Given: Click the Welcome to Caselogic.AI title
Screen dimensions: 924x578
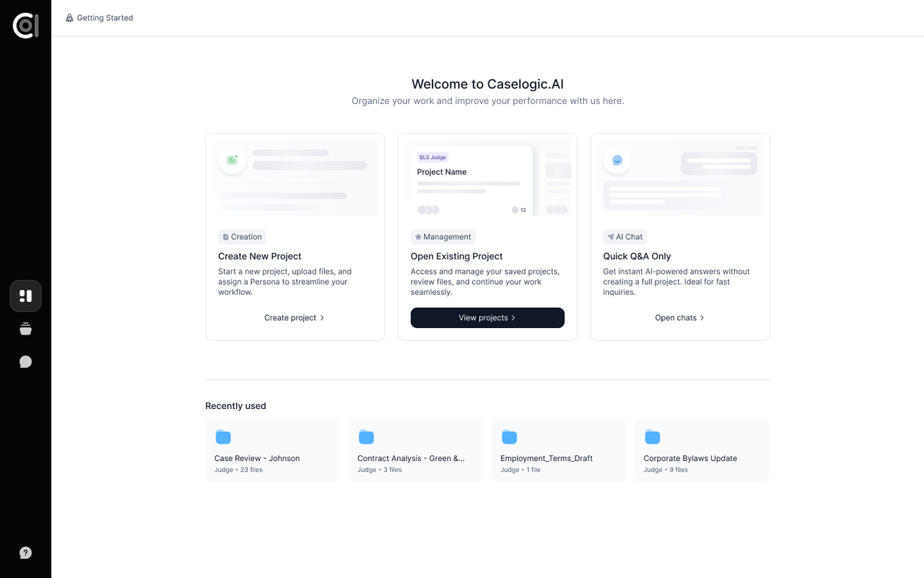Looking at the screenshot, I should click(x=487, y=84).
